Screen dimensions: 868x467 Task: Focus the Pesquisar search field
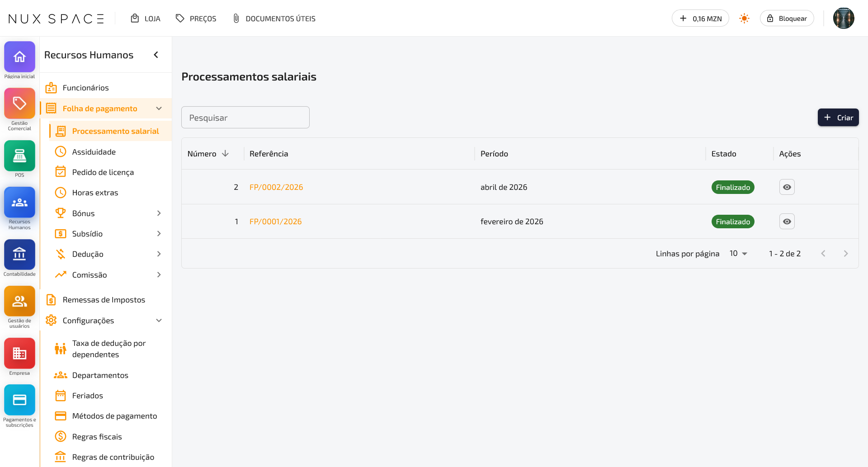click(x=245, y=118)
